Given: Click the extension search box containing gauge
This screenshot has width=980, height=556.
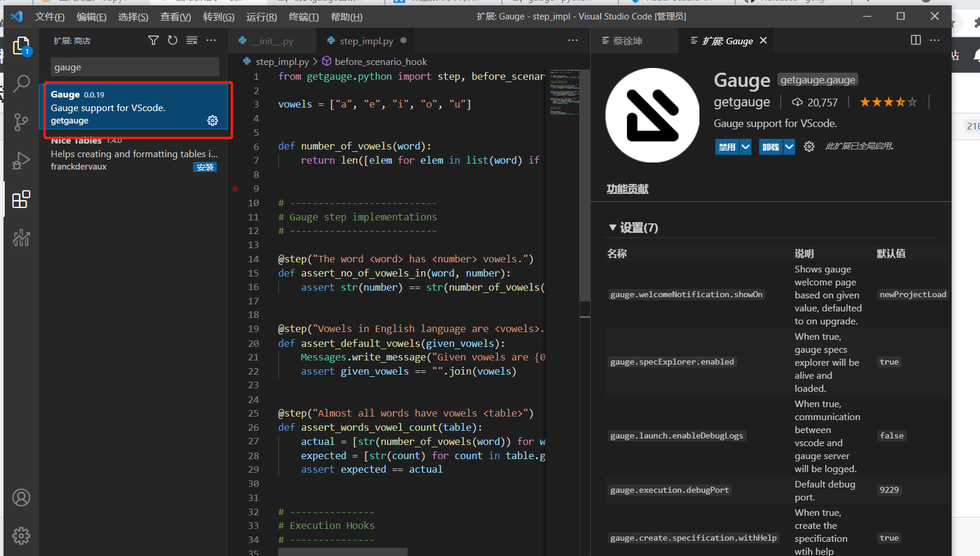Looking at the screenshot, I should point(135,67).
